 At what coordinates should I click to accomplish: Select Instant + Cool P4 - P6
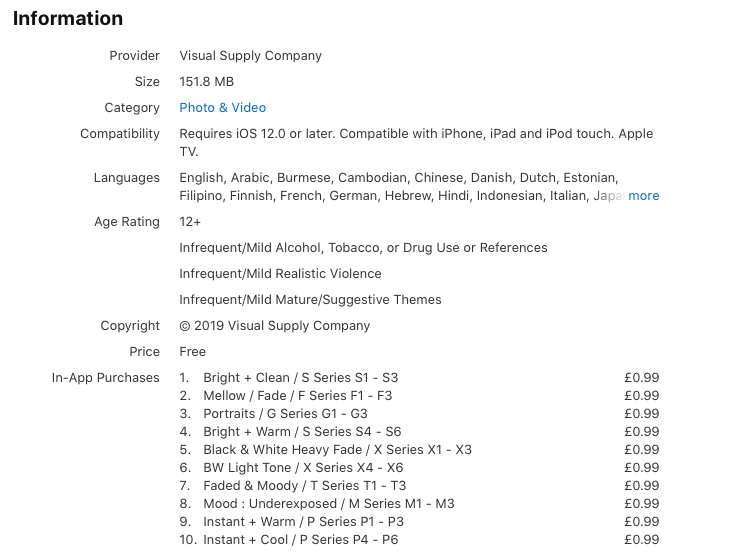(x=300, y=540)
